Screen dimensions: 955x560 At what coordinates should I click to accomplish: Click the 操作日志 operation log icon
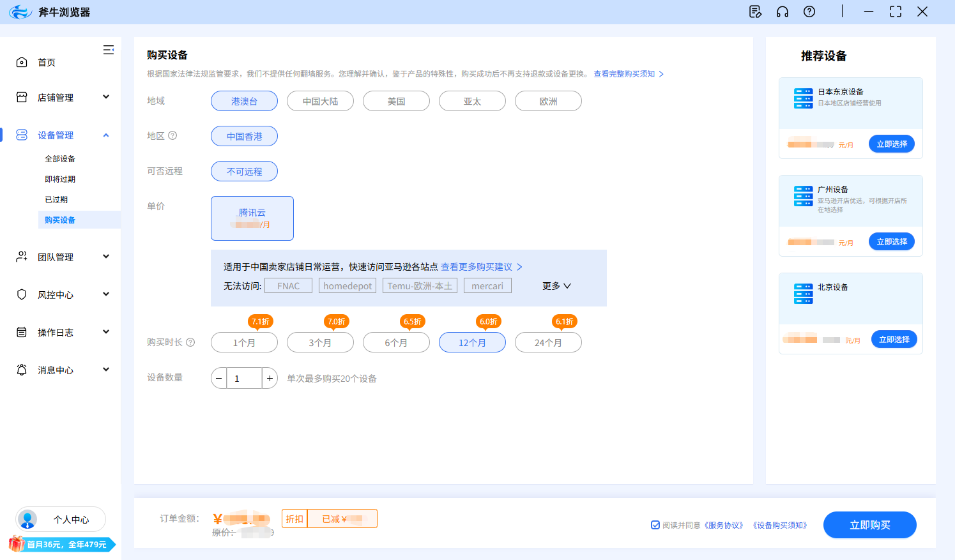point(22,332)
